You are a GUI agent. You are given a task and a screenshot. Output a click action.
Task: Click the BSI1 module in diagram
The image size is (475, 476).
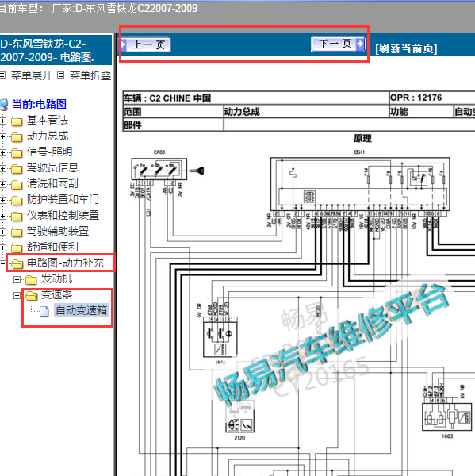360,184
